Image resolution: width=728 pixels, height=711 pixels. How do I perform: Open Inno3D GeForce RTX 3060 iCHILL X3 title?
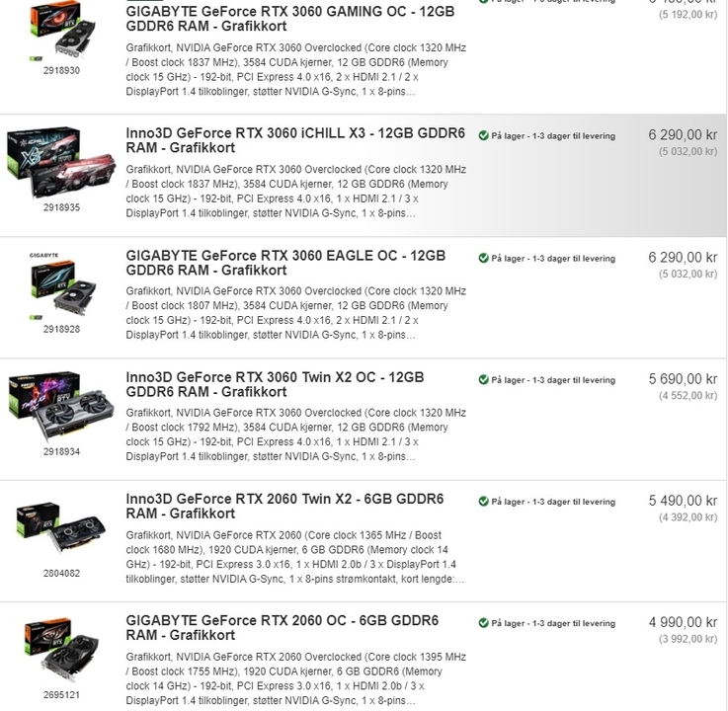coord(295,140)
